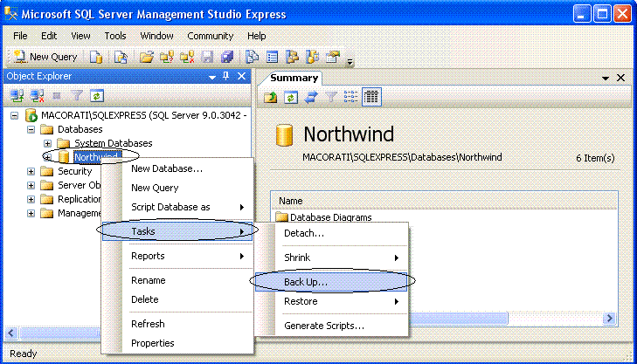
Task: Expand the Security folder node
Action: pos(31,172)
